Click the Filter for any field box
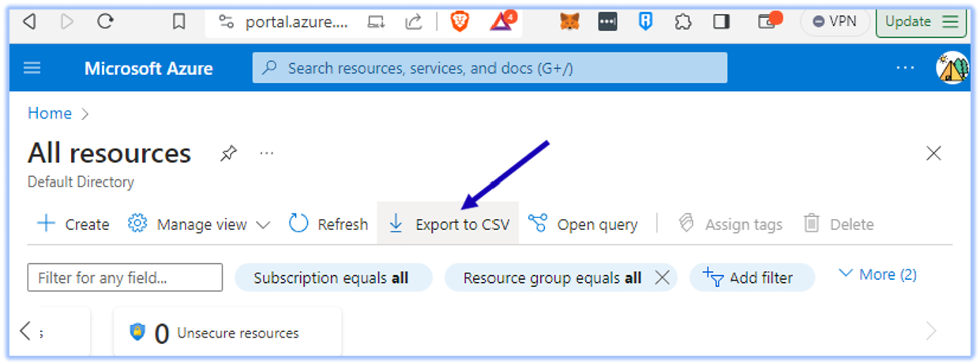The image size is (980, 362). [125, 277]
